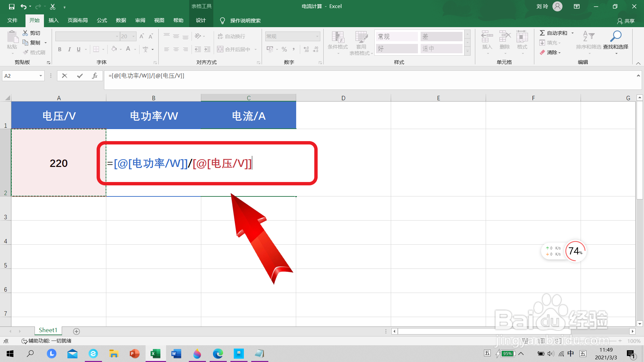
Task: Open the Formulas ribbon tab
Action: tap(102, 20)
